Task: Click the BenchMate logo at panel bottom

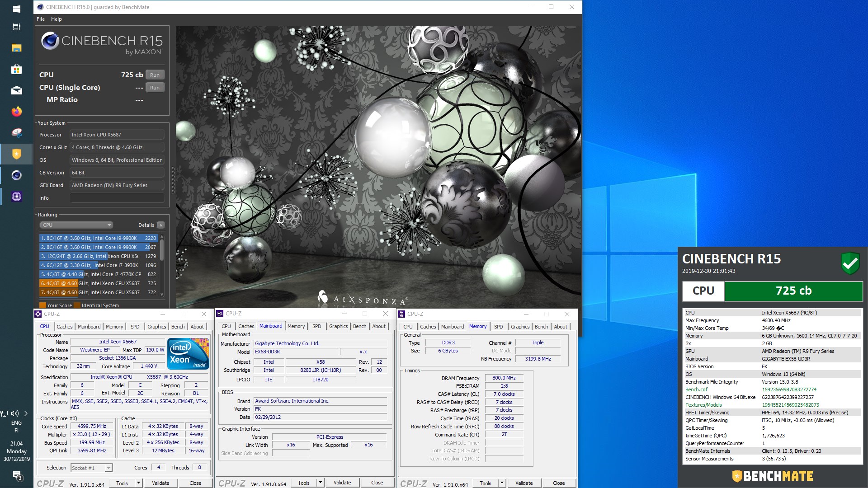Action: [773, 476]
